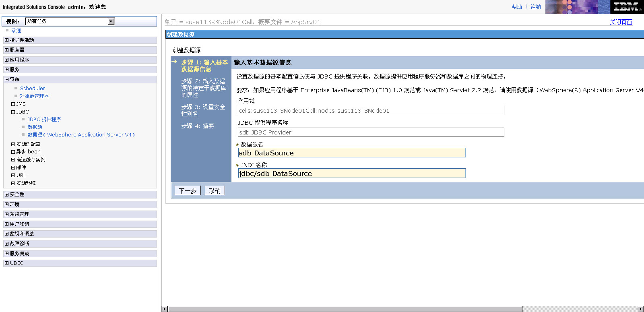The height and width of the screenshot is (312, 644).
Task: Expand the 系统管理 plus icon
Action: (x=6, y=214)
